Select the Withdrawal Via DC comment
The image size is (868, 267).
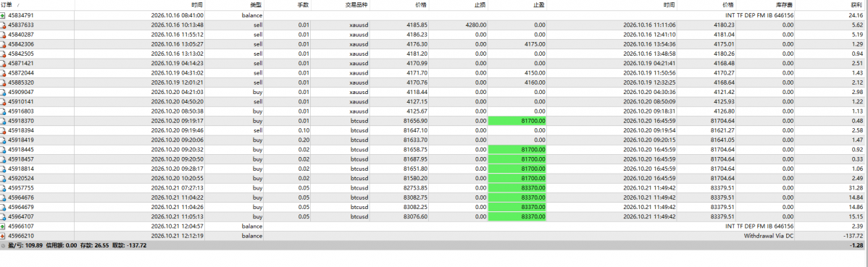pyautogui.click(x=768, y=235)
